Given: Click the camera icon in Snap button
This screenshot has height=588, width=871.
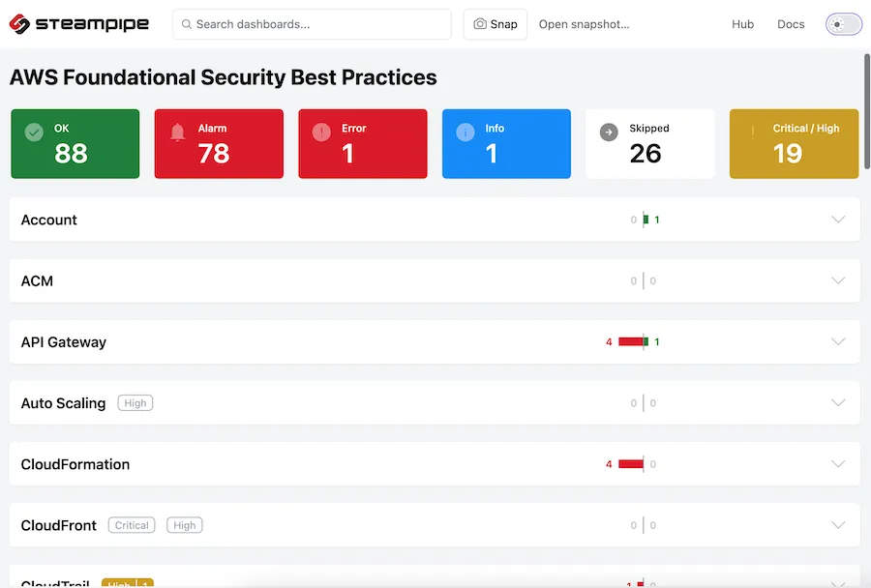Looking at the screenshot, I should tap(480, 24).
